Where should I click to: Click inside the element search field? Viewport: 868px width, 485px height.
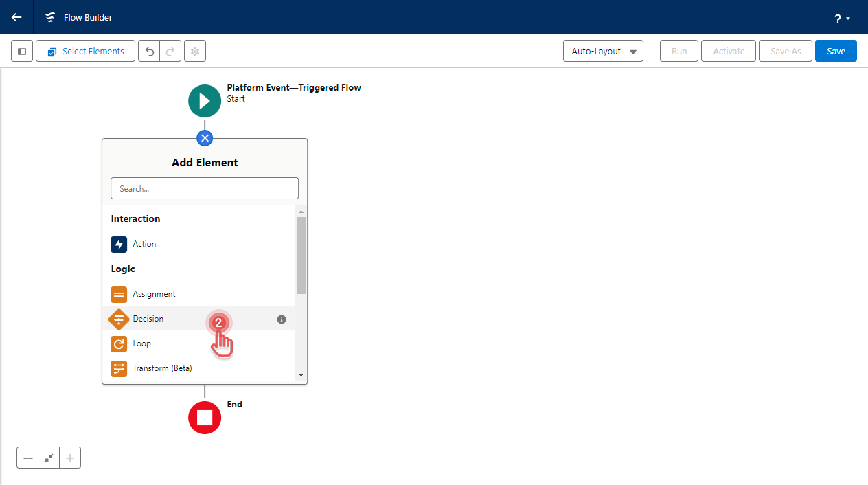(x=204, y=188)
